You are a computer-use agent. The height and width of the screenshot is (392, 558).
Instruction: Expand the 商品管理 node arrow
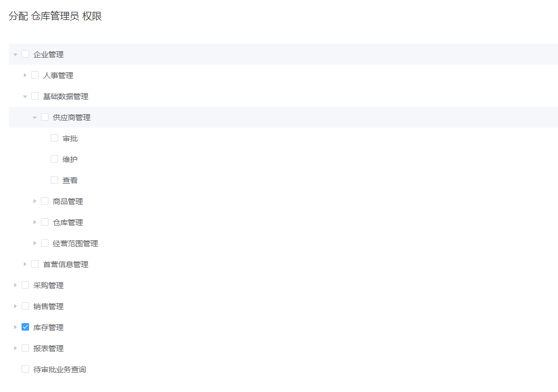click(x=35, y=201)
